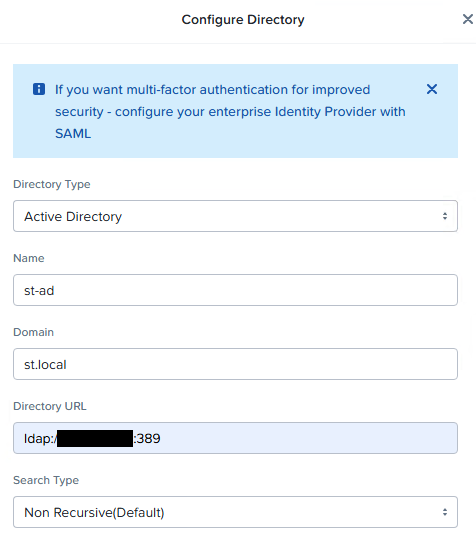This screenshot has height=540, width=476.
Task: Click the Search Type selector arrows
Action: pyautogui.click(x=445, y=512)
